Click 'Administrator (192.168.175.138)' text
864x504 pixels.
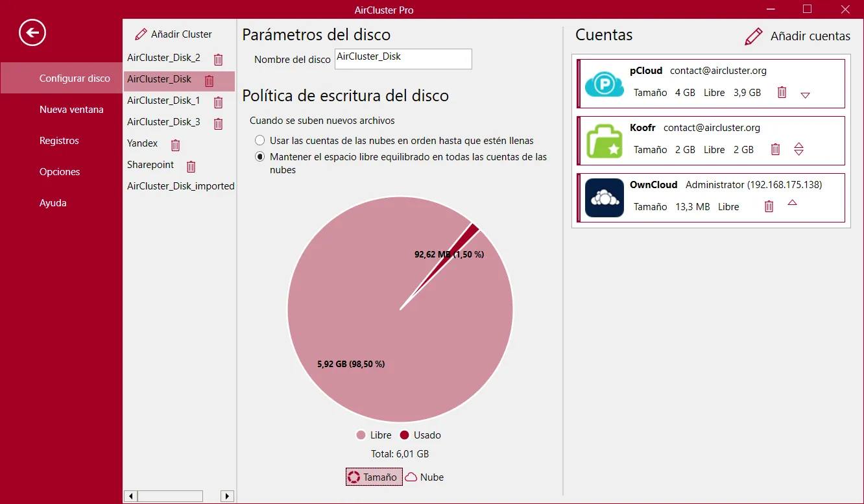tap(754, 185)
